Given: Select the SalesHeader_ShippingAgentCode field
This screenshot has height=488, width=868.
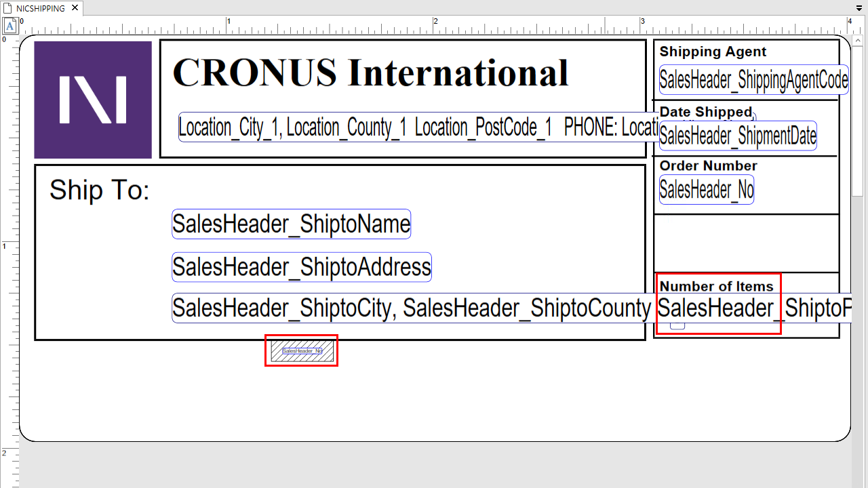Looking at the screenshot, I should [753, 81].
